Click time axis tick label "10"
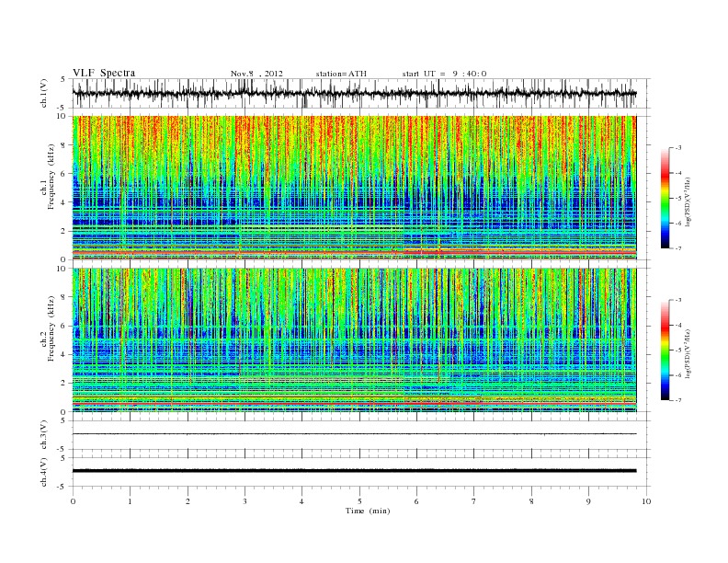 (646, 501)
